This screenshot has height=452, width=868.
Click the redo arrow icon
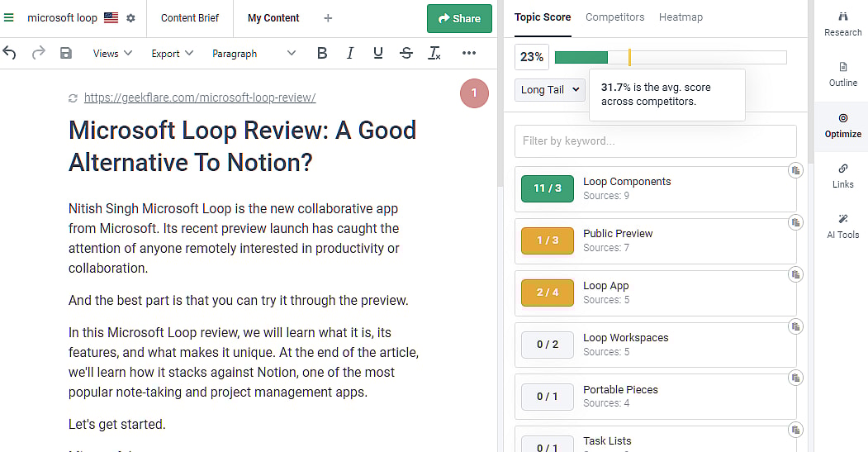[x=38, y=53]
